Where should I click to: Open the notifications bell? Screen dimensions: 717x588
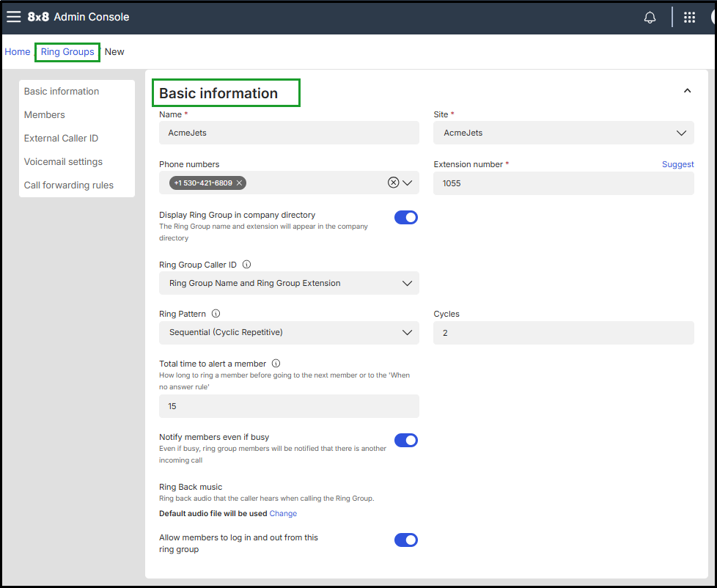point(650,18)
